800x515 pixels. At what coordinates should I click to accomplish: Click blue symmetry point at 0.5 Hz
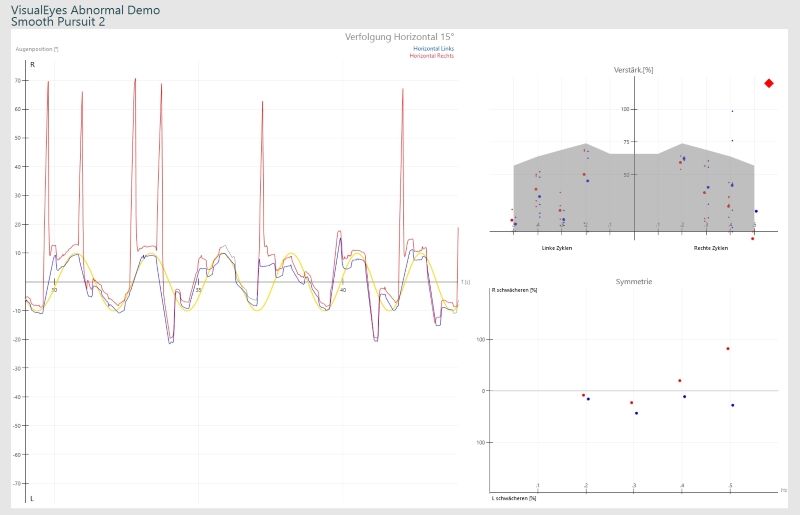(x=733, y=405)
